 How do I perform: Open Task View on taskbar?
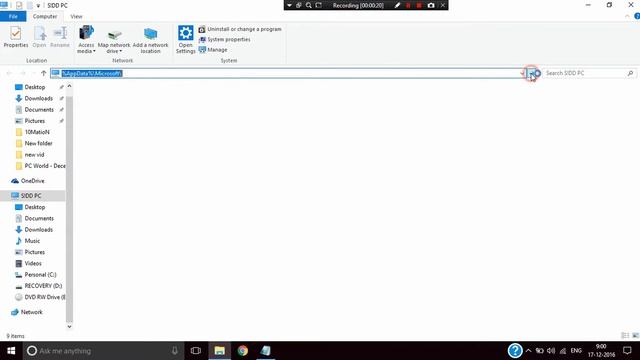point(196,351)
